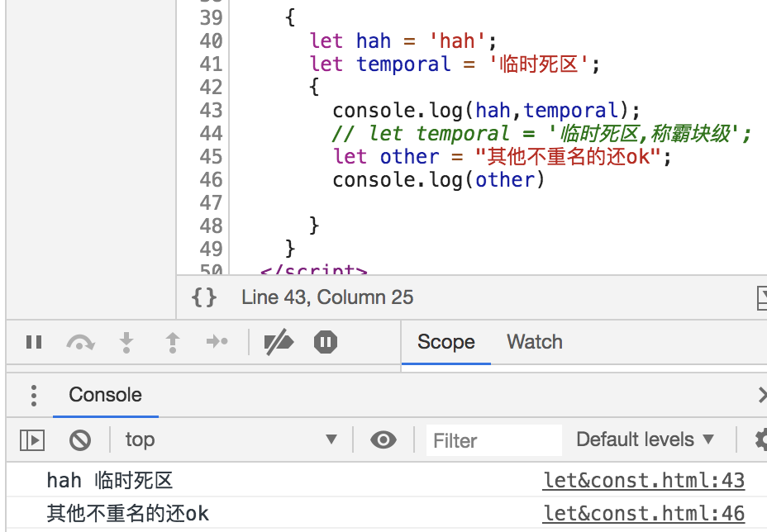Open the drawer three-dot menu
The height and width of the screenshot is (532, 767).
coord(33,395)
